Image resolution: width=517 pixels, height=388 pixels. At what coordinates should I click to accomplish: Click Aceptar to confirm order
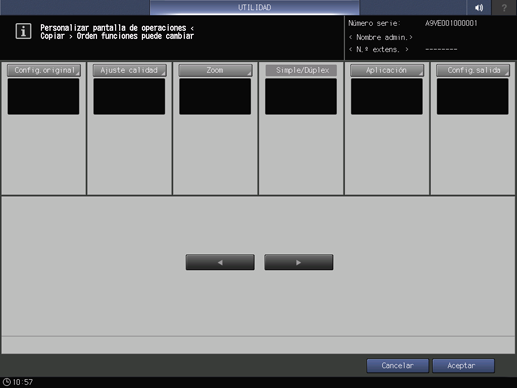463,366
